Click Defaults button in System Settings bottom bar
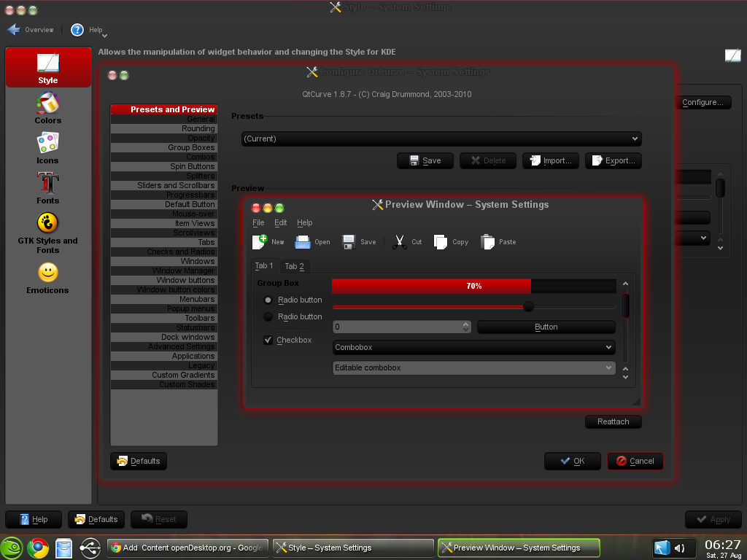Image resolution: width=747 pixels, height=560 pixels. point(96,519)
